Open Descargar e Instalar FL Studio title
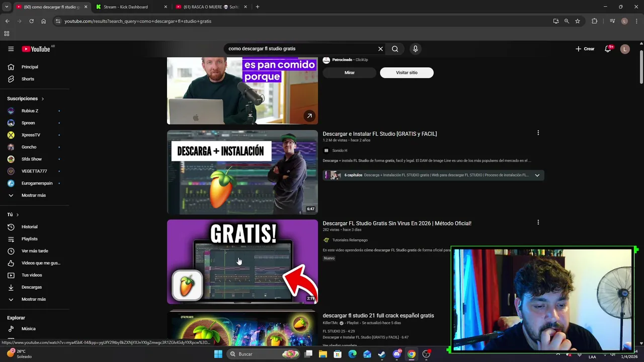The width and height of the screenshot is (644, 362). 380,134
